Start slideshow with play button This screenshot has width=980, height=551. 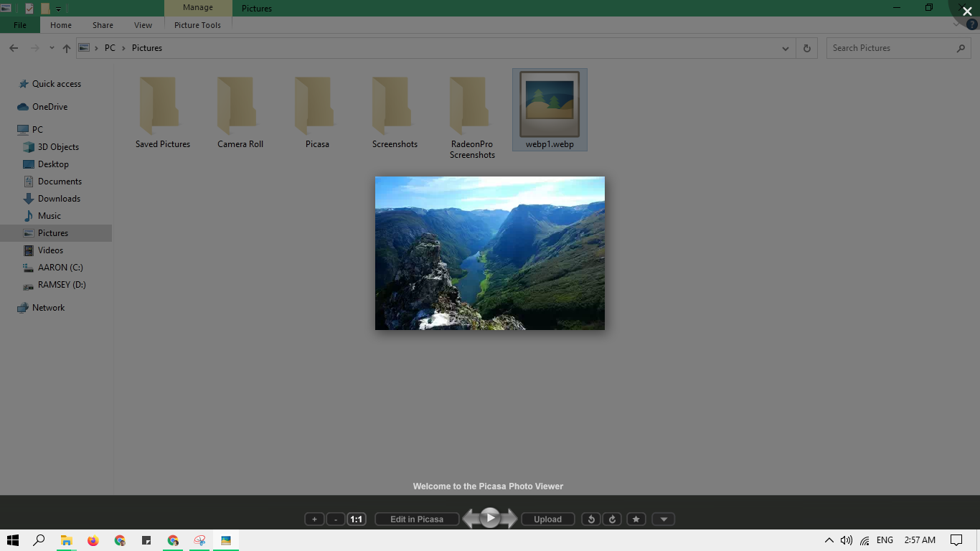[490, 518]
